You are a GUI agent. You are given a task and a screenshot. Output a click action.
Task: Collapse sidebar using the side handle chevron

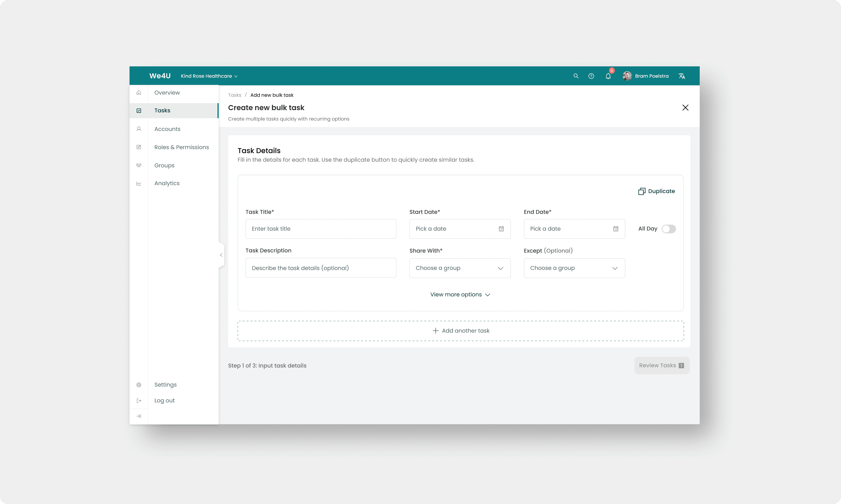coord(221,255)
